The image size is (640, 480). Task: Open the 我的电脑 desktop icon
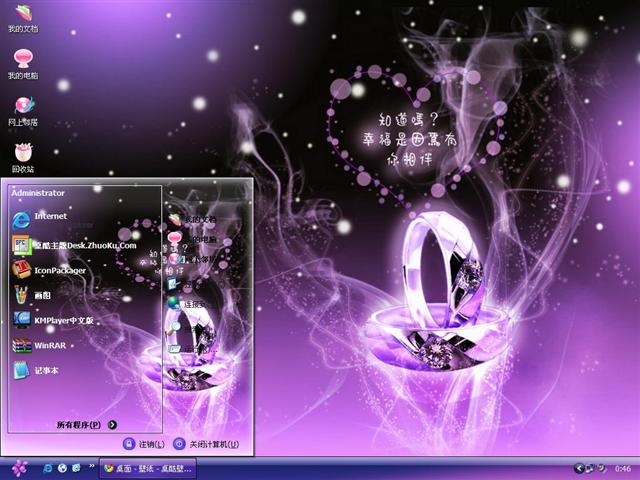point(22,62)
